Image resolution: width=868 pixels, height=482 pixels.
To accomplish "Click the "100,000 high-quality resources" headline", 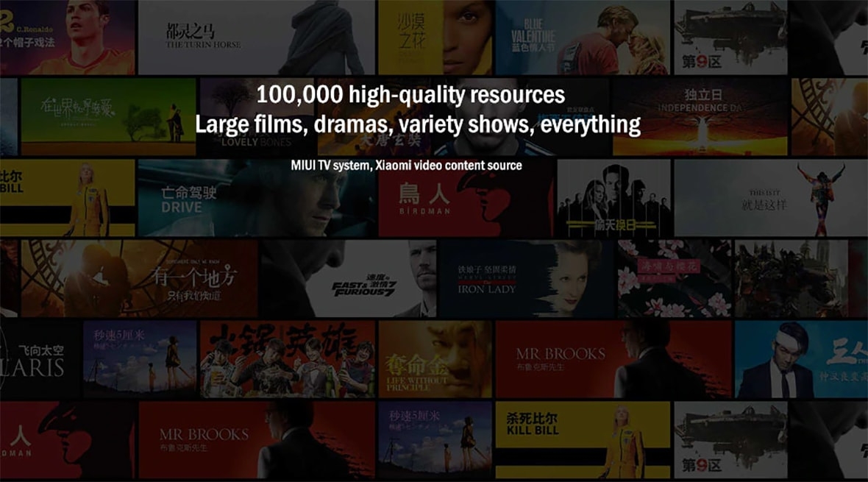I will click(410, 95).
